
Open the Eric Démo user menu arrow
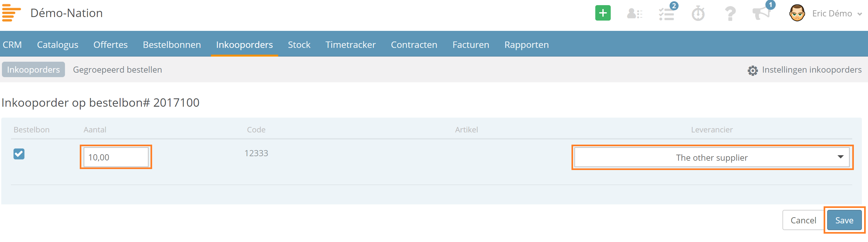coord(860,14)
